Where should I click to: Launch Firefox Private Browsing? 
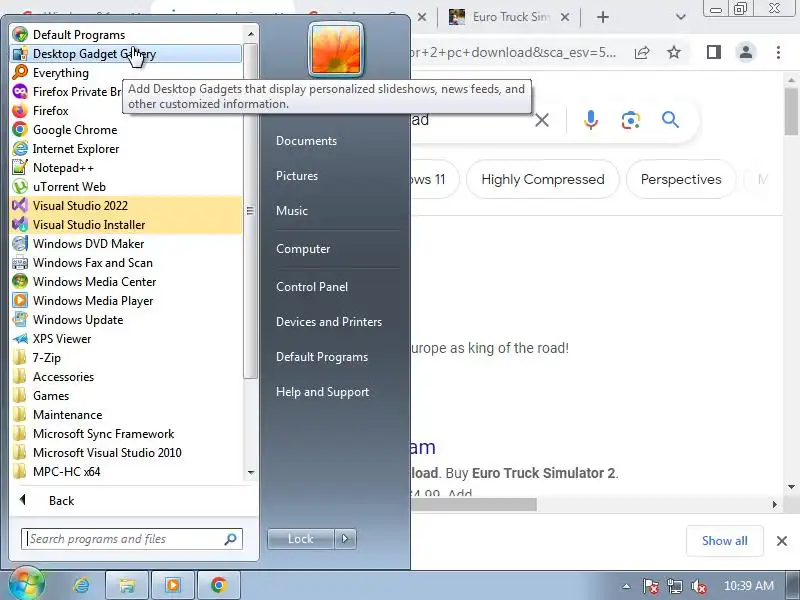point(66,92)
